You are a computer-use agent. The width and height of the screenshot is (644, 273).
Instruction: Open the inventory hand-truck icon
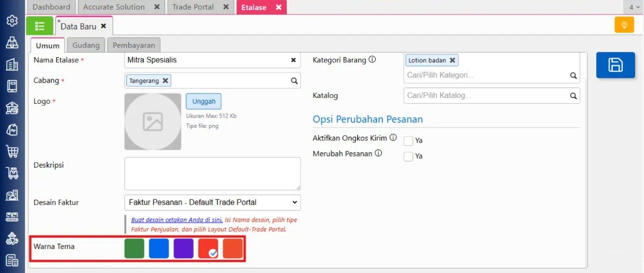12,173
